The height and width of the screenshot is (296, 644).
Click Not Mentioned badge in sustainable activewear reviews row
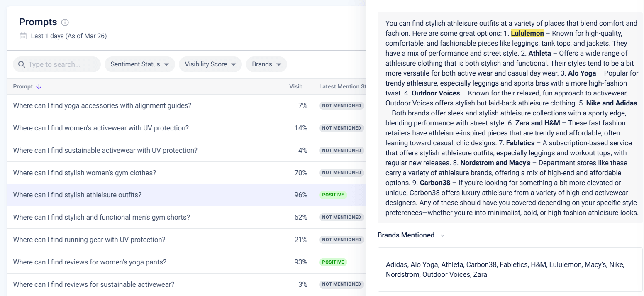tap(342, 284)
